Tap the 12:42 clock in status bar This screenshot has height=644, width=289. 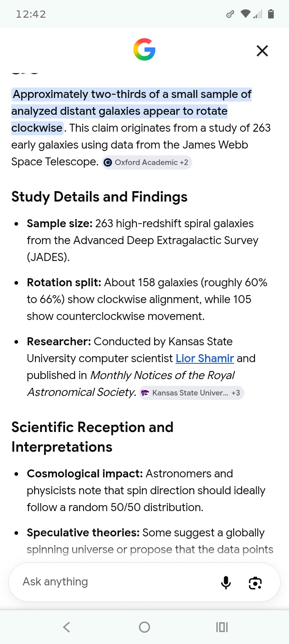tap(31, 14)
